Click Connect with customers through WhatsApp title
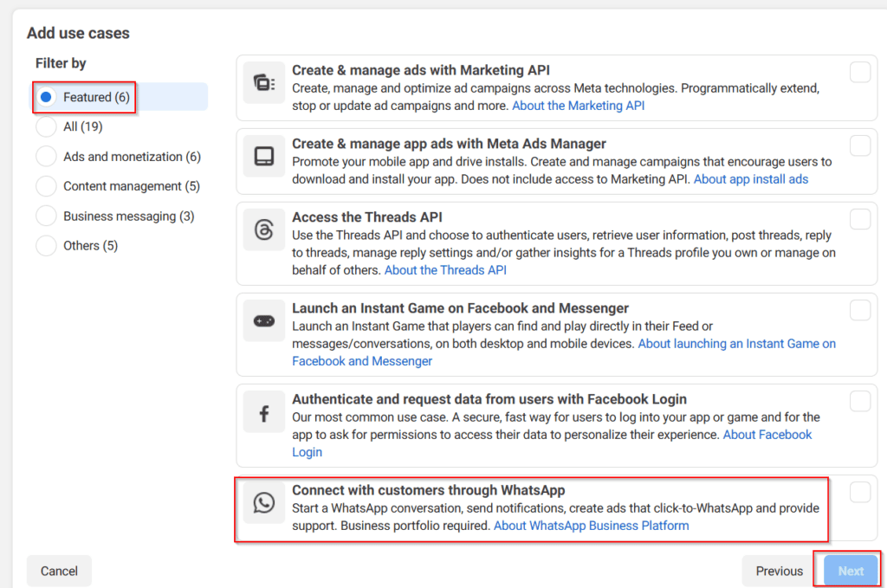Image resolution: width=887 pixels, height=588 pixels. pos(428,490)
